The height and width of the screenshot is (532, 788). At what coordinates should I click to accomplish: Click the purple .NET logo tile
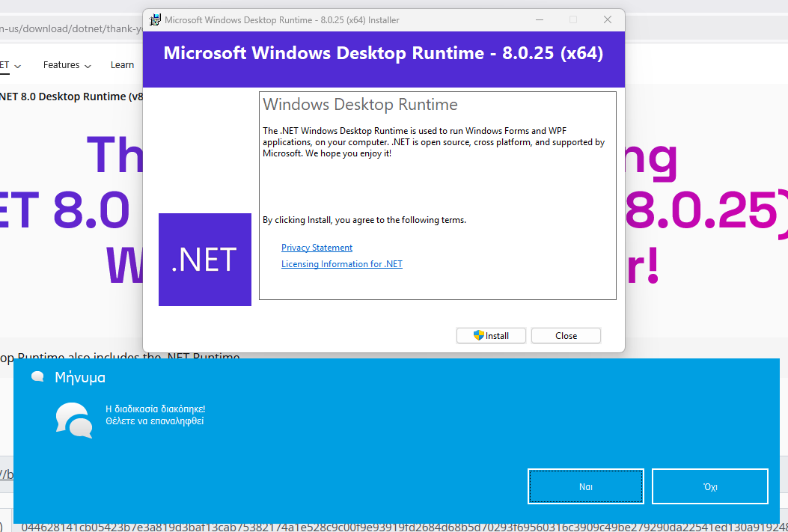point(204,259)
